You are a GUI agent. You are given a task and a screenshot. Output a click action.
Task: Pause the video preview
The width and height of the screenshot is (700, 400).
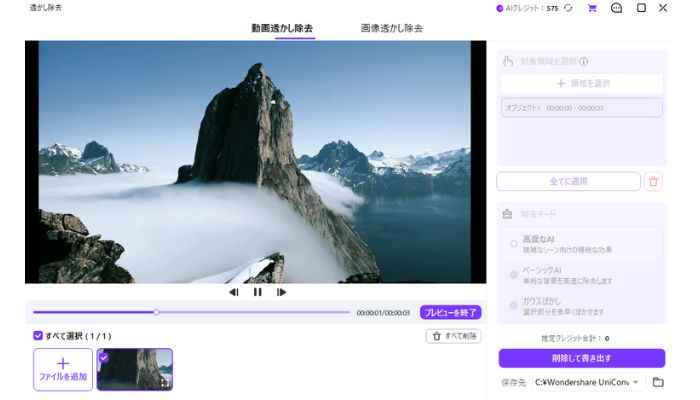[258, 292]
